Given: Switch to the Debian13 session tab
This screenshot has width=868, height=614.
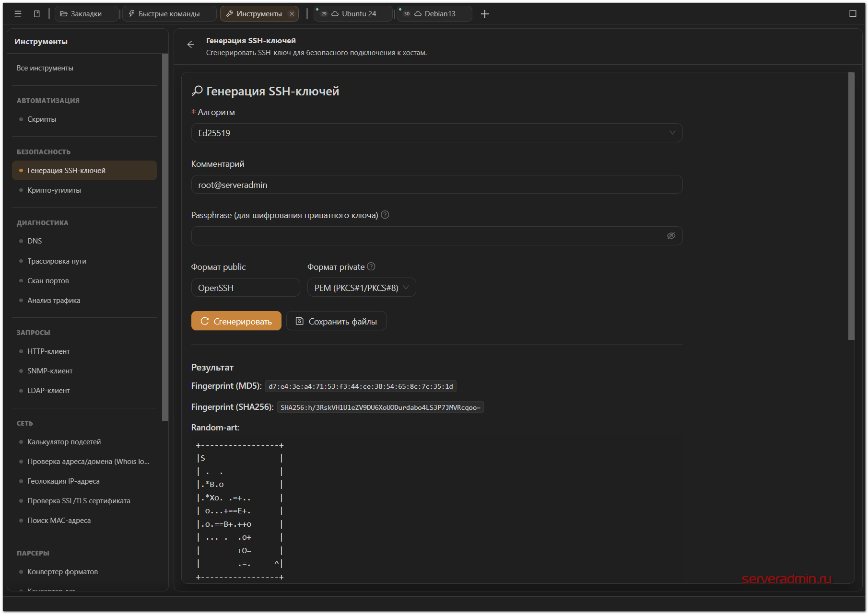Looking at the screenshot, I should pos(434,14).
